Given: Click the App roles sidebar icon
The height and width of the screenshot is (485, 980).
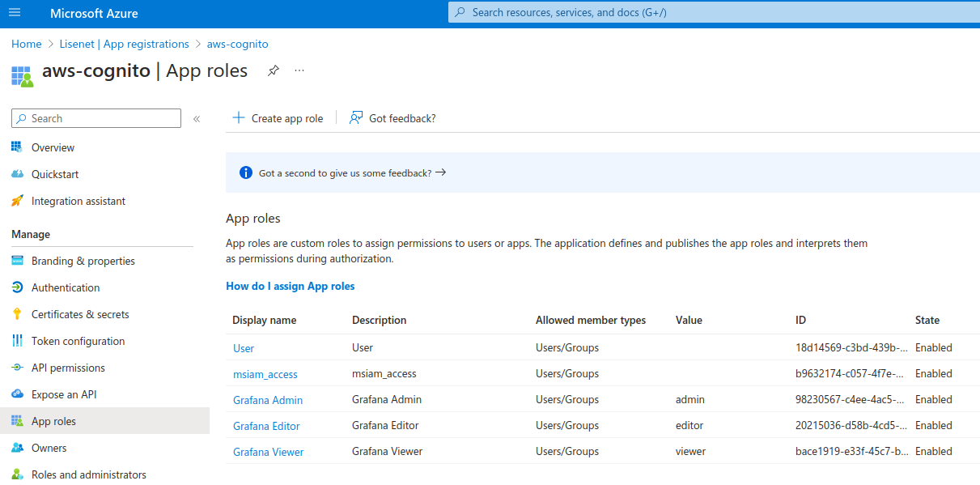Looking at the screenshot, I should 17,421.
